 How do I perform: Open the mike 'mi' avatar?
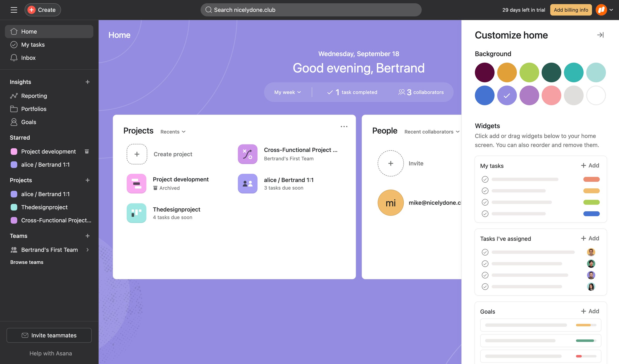click(390, 203)
